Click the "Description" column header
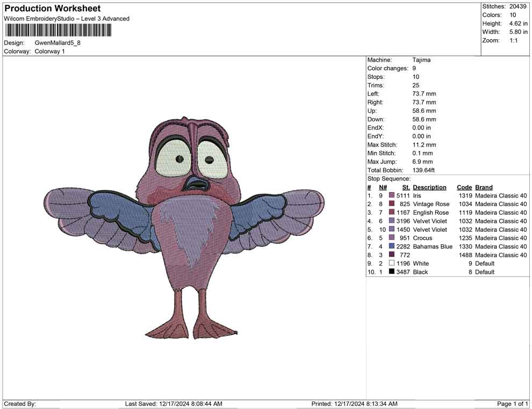 [429, 187]
